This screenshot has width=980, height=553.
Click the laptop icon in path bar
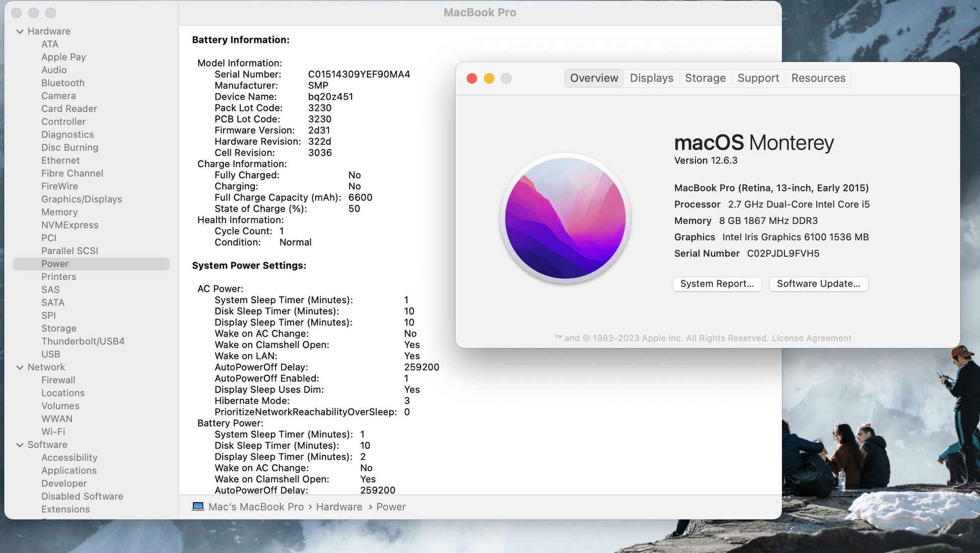pos(198,507)
